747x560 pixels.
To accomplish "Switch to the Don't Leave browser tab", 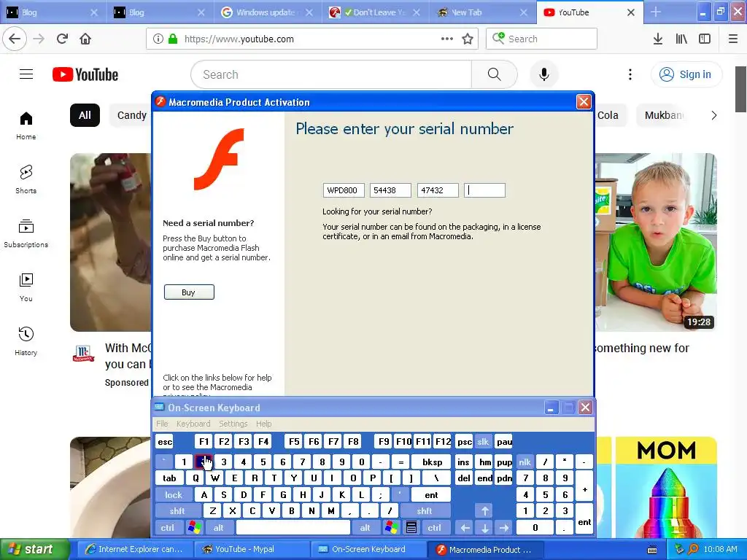I will click(x=375, y=12).
